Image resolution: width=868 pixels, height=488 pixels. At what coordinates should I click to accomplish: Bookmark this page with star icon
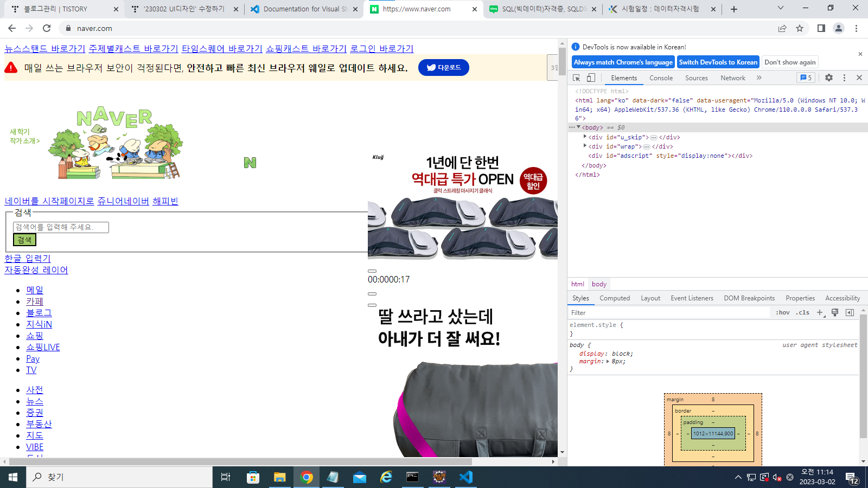pos(800,28)
